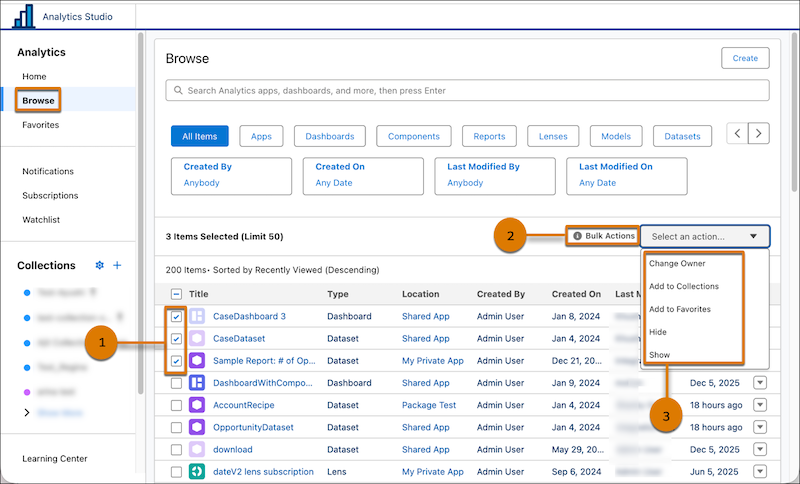Check the dateV2 lens subscription checkbox
The height and width of the screenshot is (484, 800).
[176, 471]
